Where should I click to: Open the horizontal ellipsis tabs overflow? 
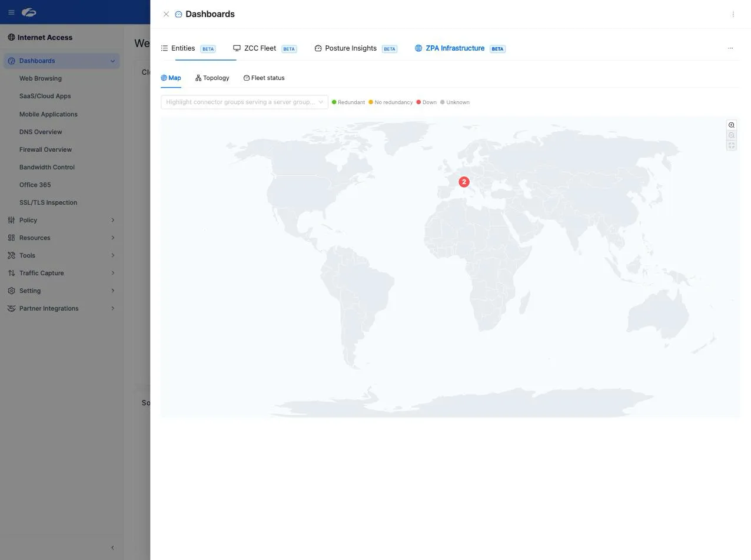pyautogui.click(x=730, y=48)
